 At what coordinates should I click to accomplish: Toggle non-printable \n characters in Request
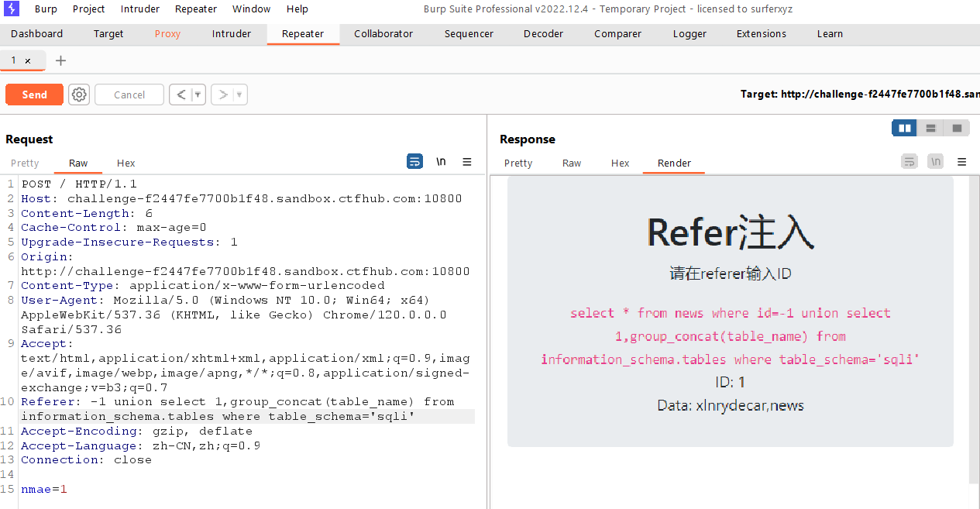(x=441, y=161)
